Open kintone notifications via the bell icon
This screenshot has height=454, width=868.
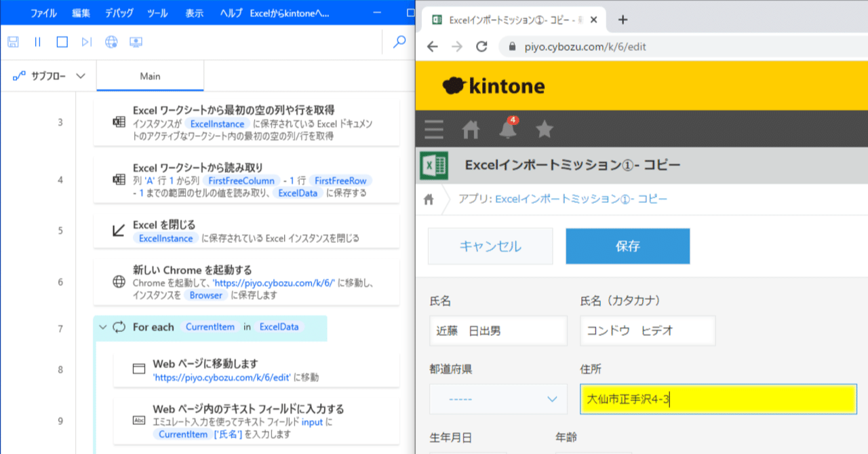pyautogui.click(x=508, y=130)
